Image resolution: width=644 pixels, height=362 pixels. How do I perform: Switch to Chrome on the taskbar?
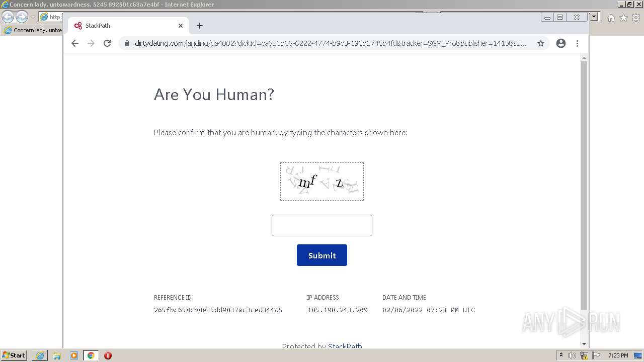91,355
